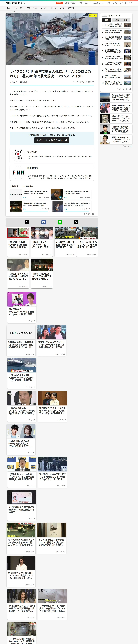Open コラム category in navigation bar
138x644 pixels.
coord(62,8)
